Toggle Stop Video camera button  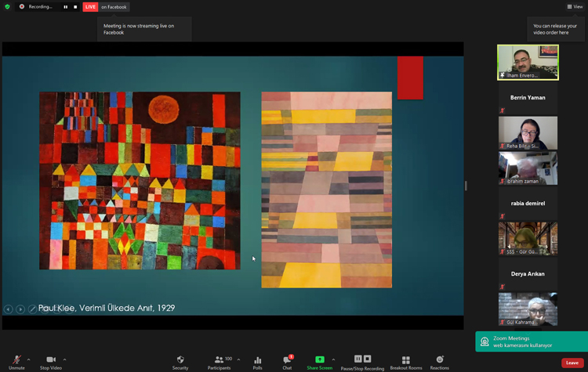click(50, 360)
